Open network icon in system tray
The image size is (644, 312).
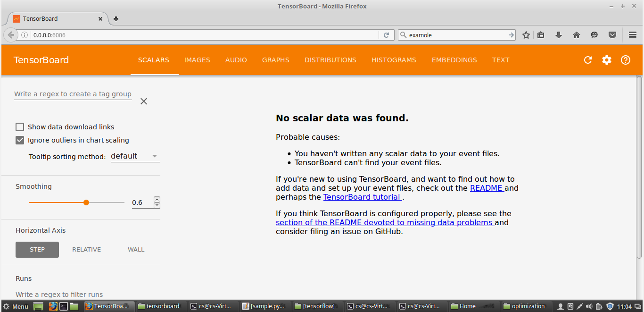[x=580, y=306]
